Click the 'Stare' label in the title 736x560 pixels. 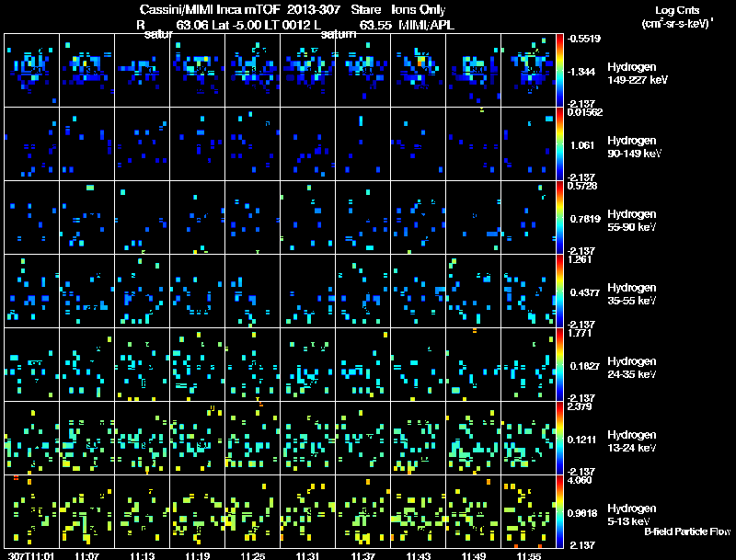pos(365,9)
